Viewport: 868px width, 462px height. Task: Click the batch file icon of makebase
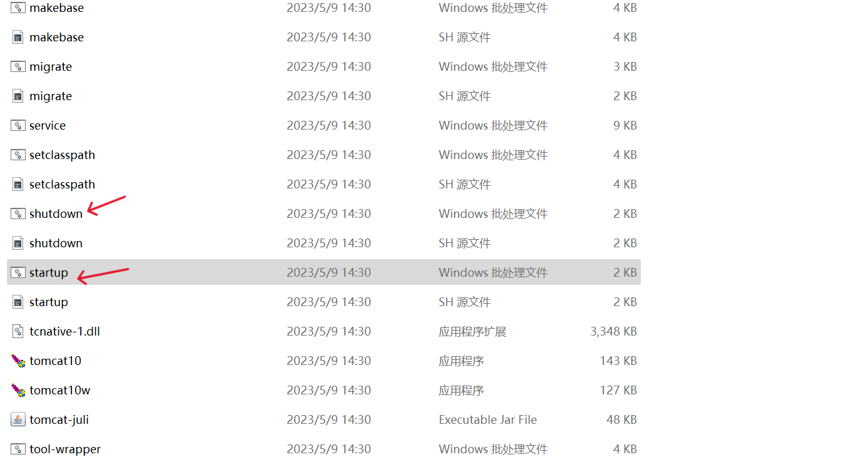tap(18, 8)
